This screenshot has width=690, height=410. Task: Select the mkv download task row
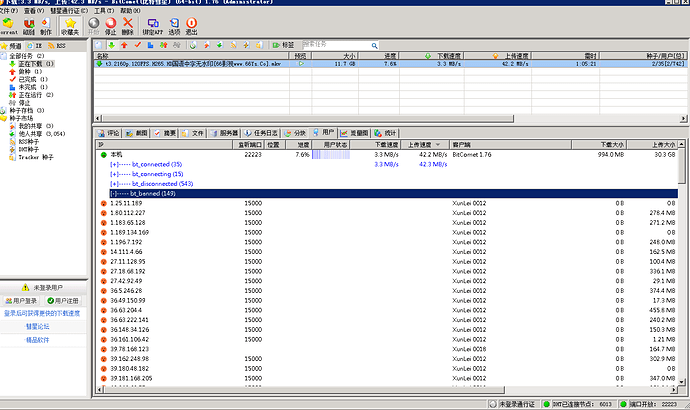point(390,64)
